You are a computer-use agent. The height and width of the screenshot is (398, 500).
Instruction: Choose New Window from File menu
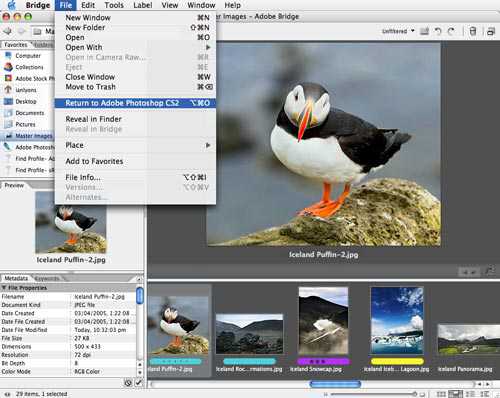(135, 18)
